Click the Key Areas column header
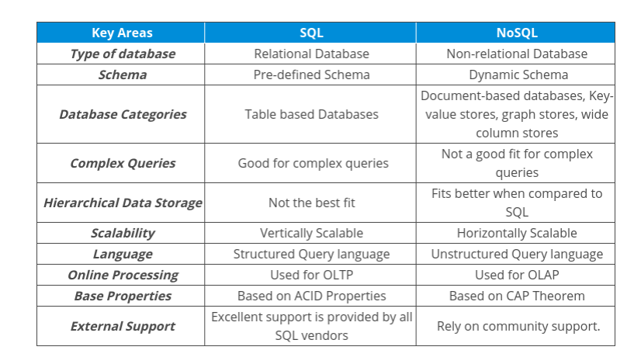This screenshot has height=364, width=641. click(121, 33)
